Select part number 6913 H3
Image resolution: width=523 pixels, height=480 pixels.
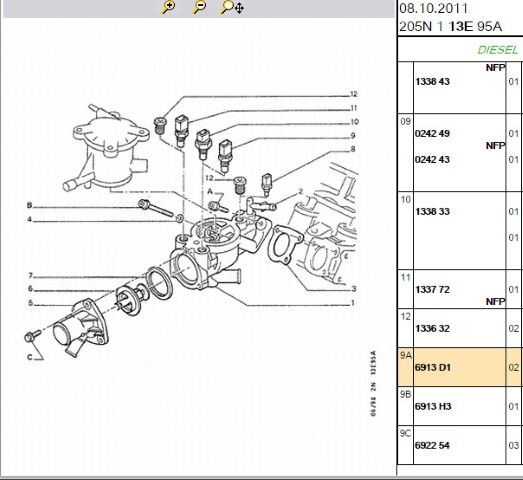[433, 407]
